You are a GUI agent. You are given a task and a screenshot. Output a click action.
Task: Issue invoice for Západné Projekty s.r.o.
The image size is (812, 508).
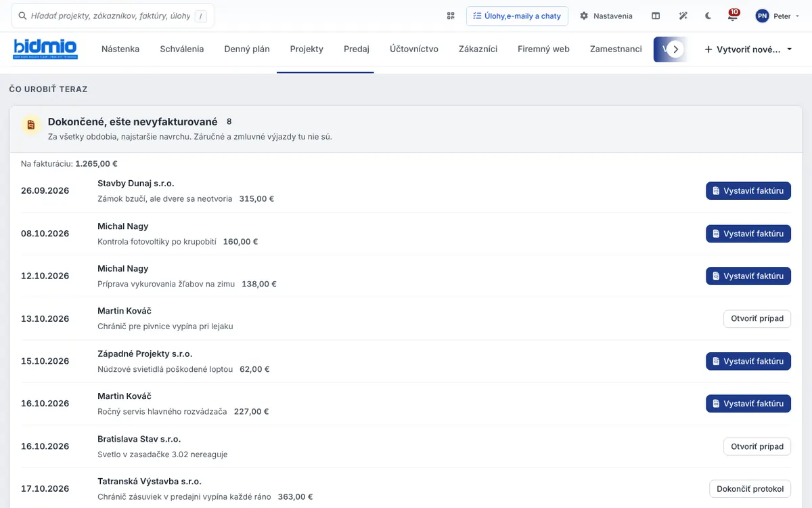[x=748, y=361]
